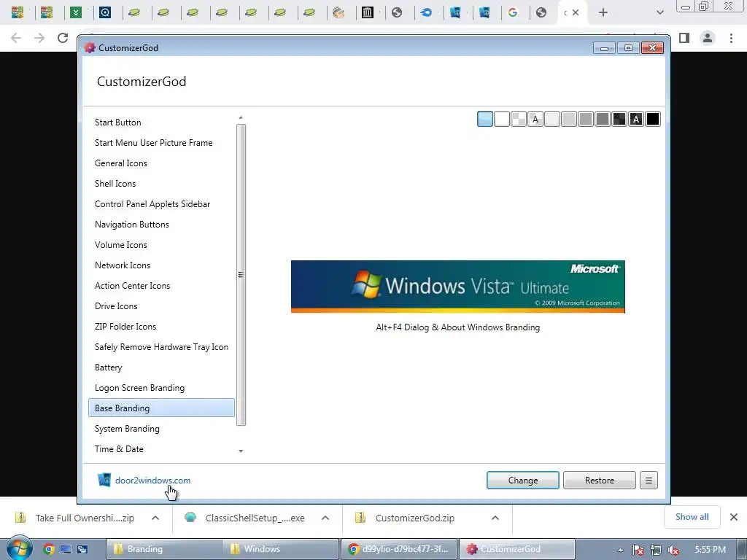Select the light checkerboard swatch with letter A
Image resolution: width=747 pixels, height=560 pixels.
pos(535,119)
